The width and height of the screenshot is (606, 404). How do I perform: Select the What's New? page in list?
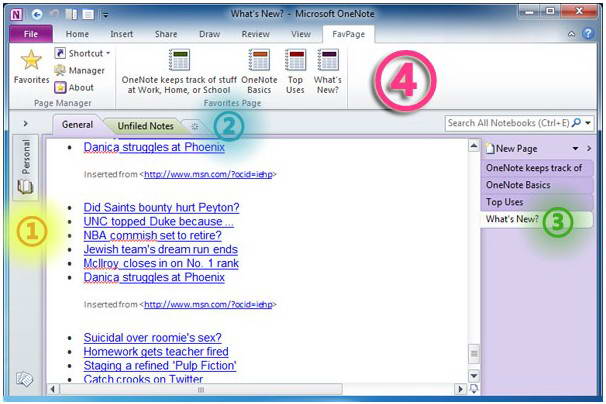point(537,219)
